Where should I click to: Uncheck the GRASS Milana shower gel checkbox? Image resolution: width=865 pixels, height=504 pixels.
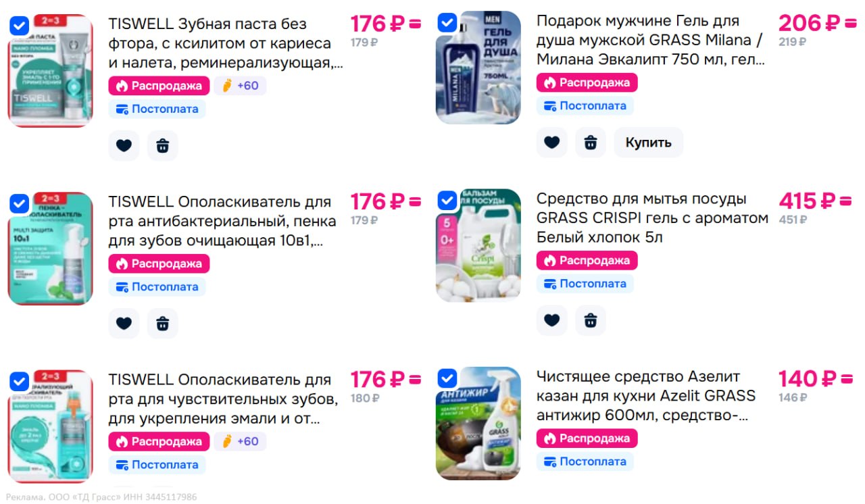click(x=447, y=22)
